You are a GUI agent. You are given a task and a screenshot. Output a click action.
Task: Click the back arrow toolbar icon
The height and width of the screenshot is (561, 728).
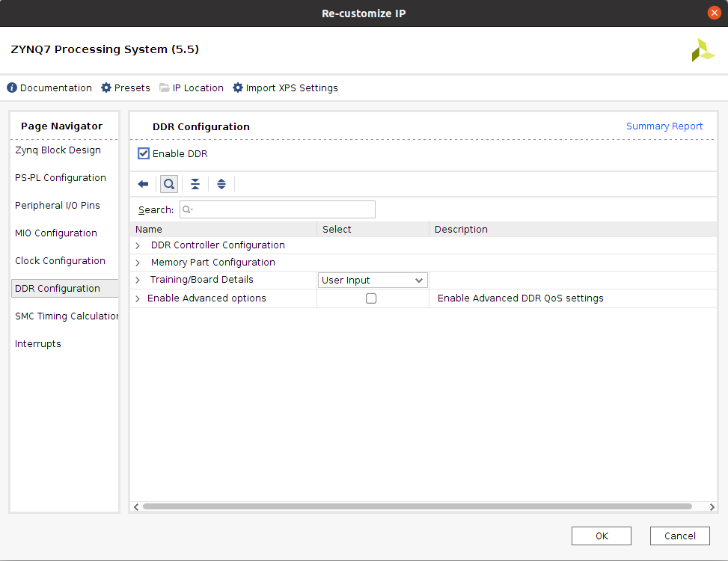[x=143, y=184]
